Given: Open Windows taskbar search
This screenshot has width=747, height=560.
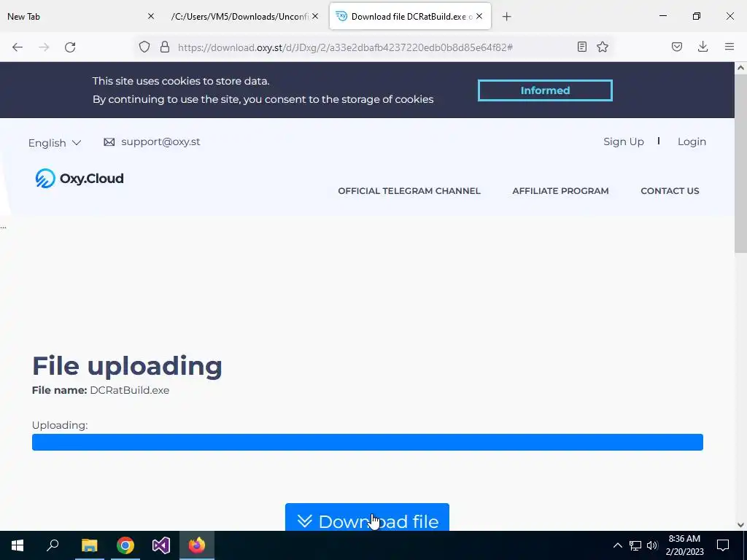Looking at the screenshot, I should [x=53, y=545].
